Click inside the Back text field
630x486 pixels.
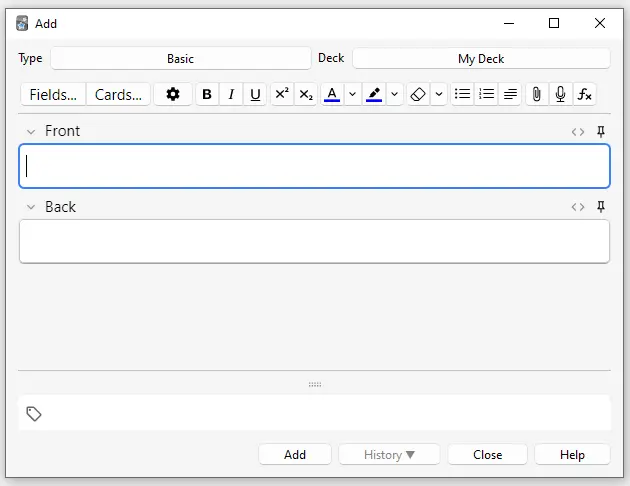click(314, 241)
